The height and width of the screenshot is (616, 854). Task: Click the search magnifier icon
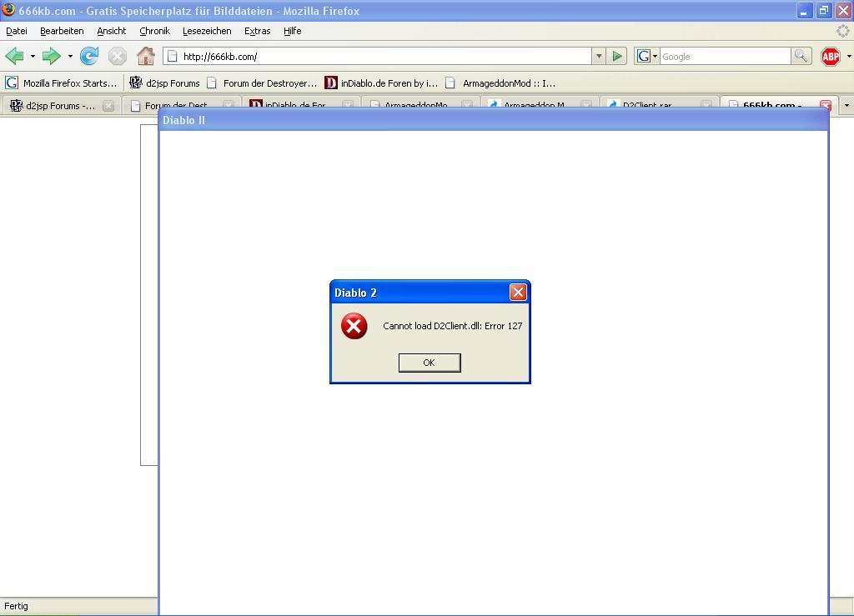801,57
